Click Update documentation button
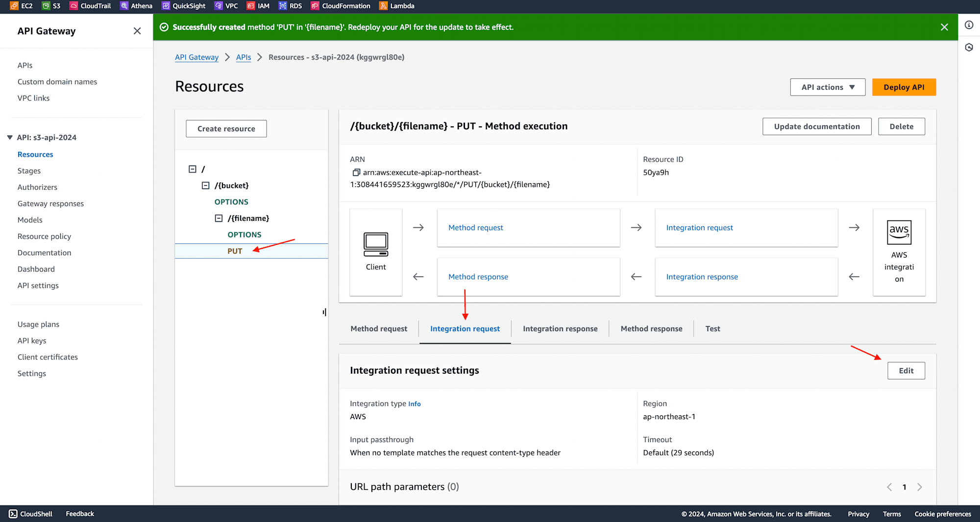This screenshot has height=522, width=980. [817, 126]
